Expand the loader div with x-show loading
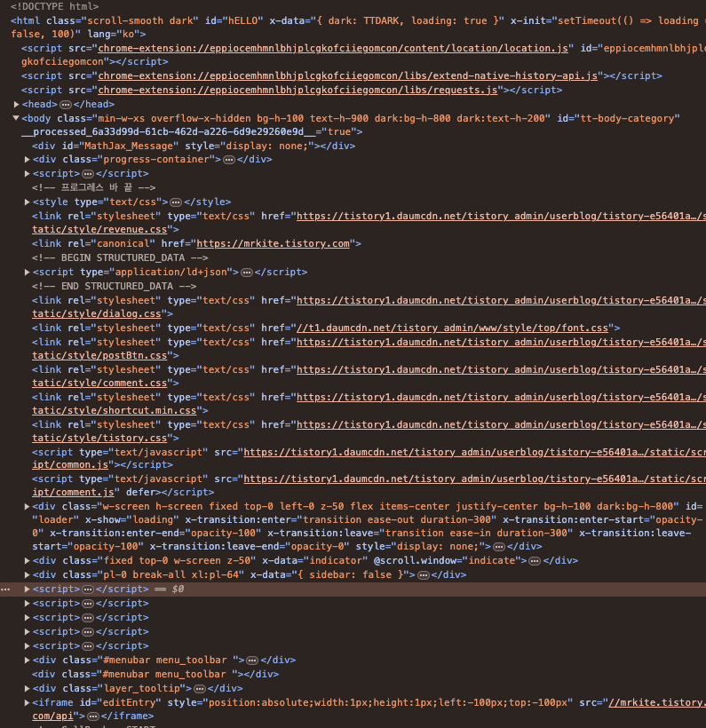Image resolution: width=706 pixels, height=728 pixels. 27,507
